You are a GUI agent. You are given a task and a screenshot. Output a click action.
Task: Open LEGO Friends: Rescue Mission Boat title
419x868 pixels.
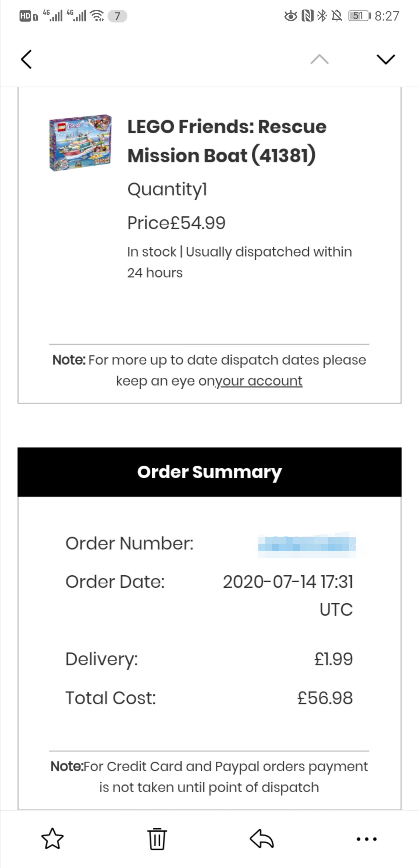[227, 141]
